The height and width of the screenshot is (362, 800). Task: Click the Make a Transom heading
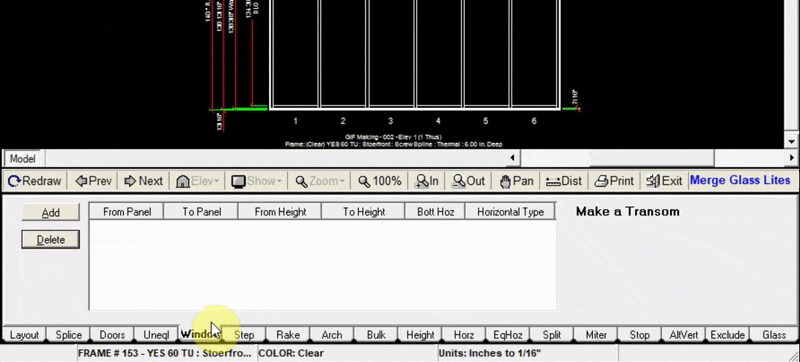click(x=628, y=212)
